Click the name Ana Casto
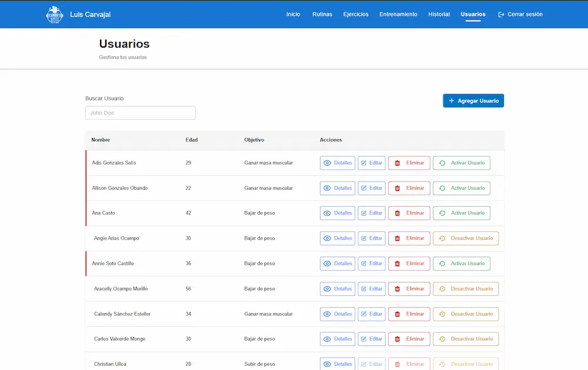The image size is (588, 370). [x=103, y=213]
